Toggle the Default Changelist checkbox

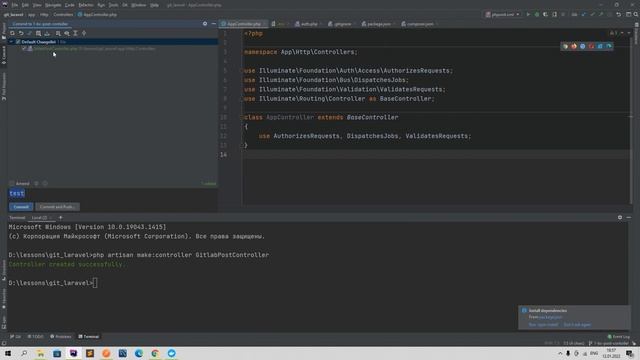tap(18, 42)
